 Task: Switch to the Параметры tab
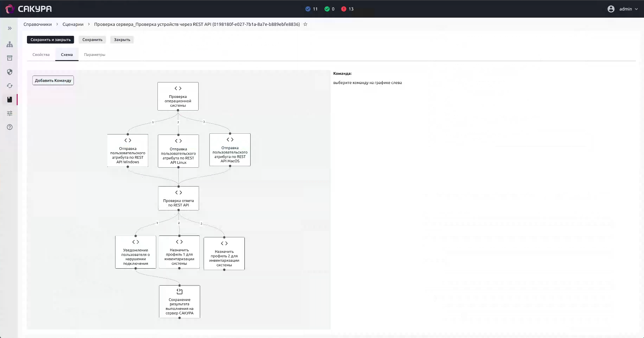point(95,55)
